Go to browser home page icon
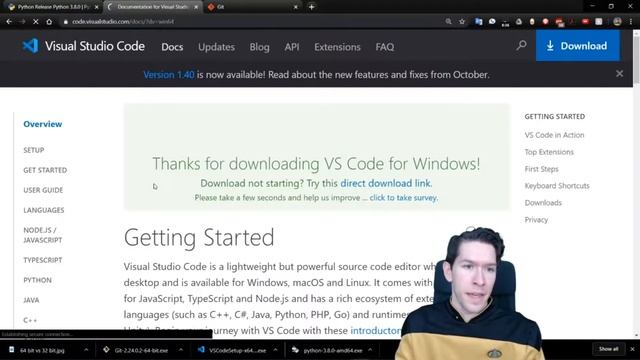This screenshot has height=360, width=640. point(49,22)
